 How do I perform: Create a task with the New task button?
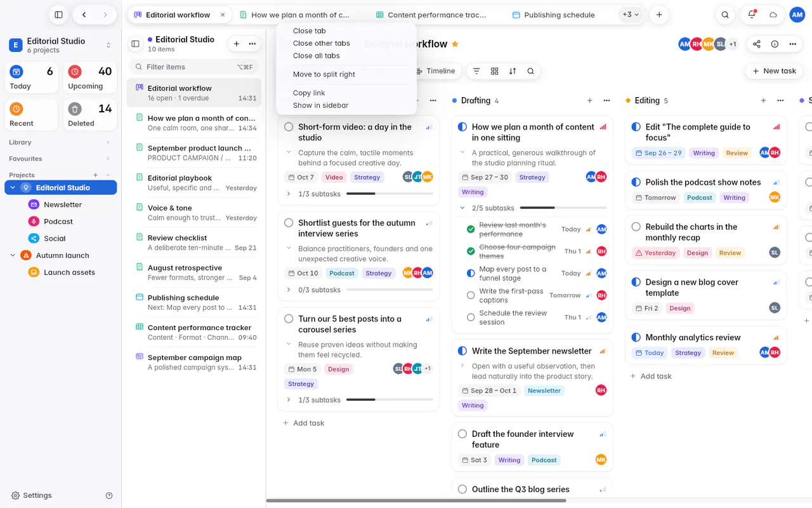click(x=774, y=71)
